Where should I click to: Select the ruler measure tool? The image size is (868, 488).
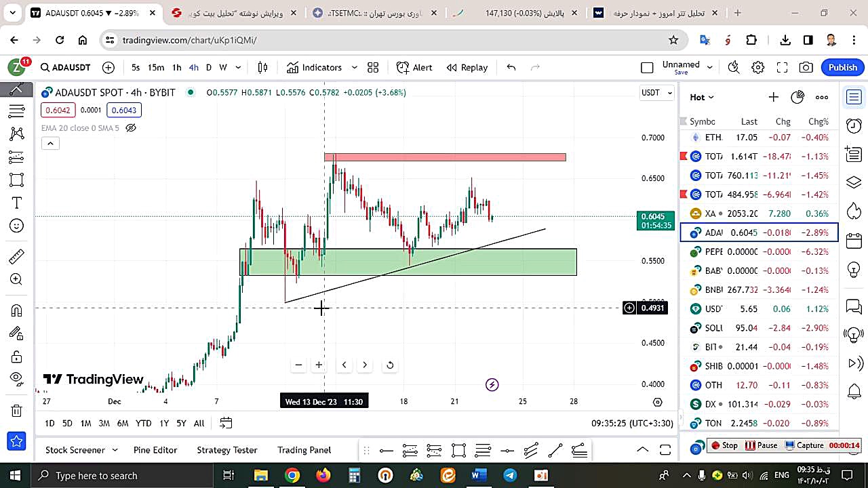coord(17,257)
